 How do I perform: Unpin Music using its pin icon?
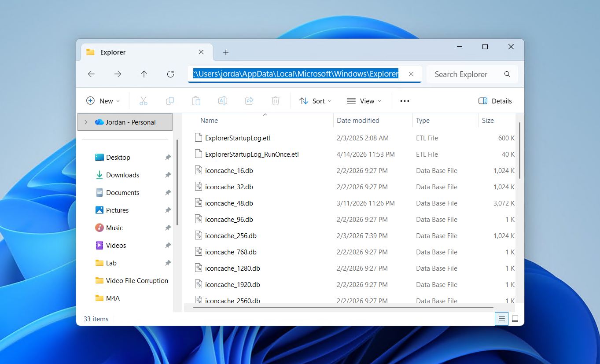click(x=168, y=228)
